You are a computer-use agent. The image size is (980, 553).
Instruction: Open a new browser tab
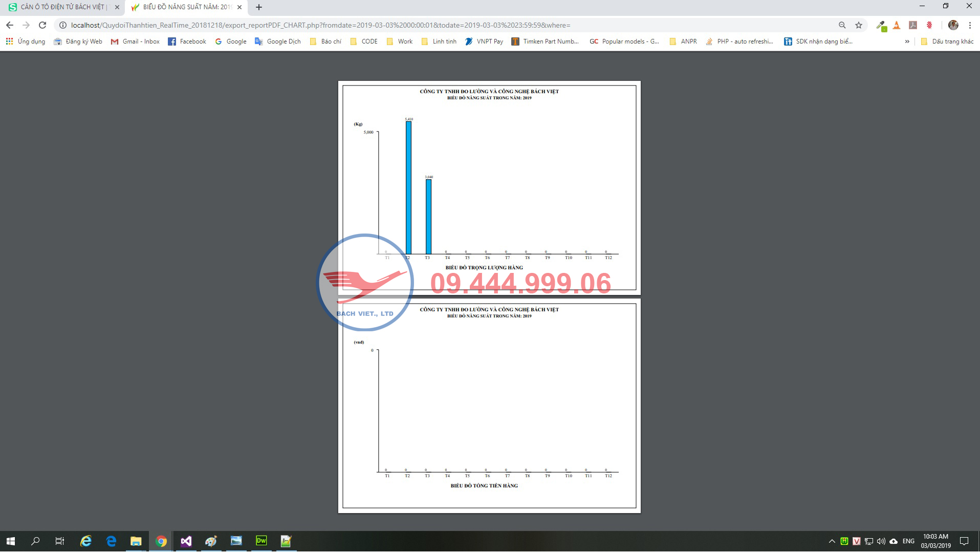(x=259, y=7)
